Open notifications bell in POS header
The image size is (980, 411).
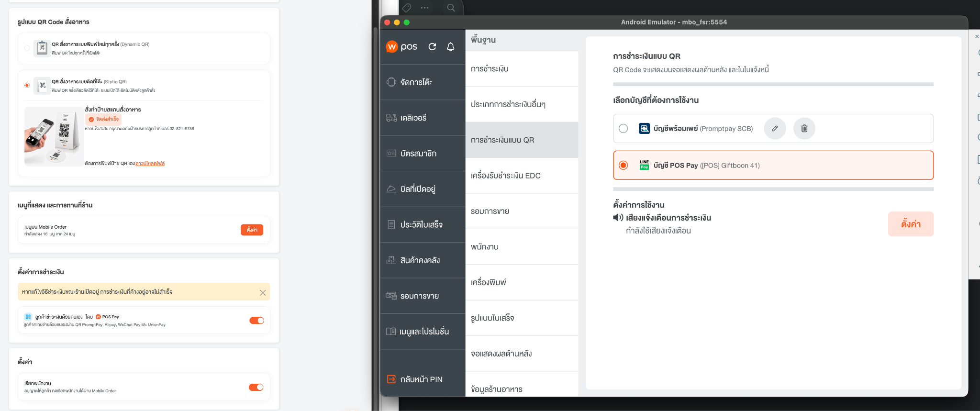tap(451, 46)
